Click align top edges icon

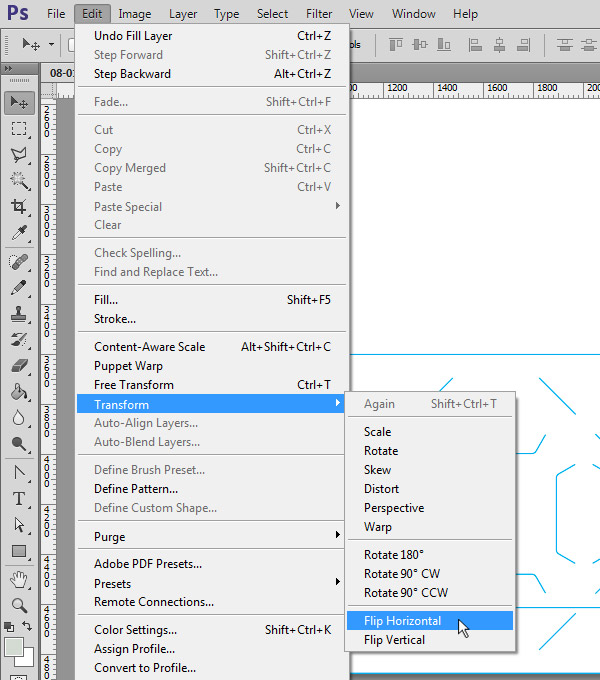click(x=395, y=45)
